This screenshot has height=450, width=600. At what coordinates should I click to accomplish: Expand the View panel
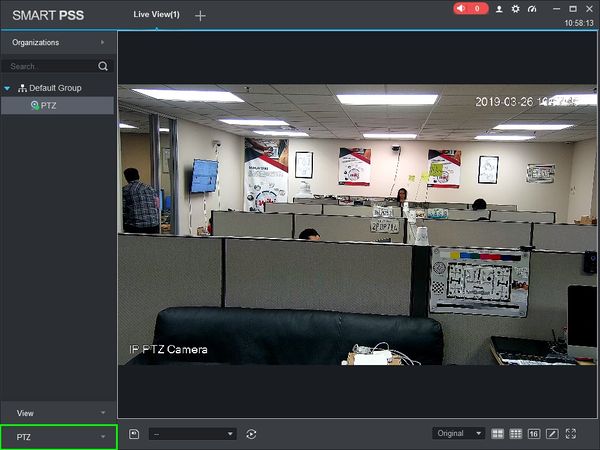tap(59, 413)
